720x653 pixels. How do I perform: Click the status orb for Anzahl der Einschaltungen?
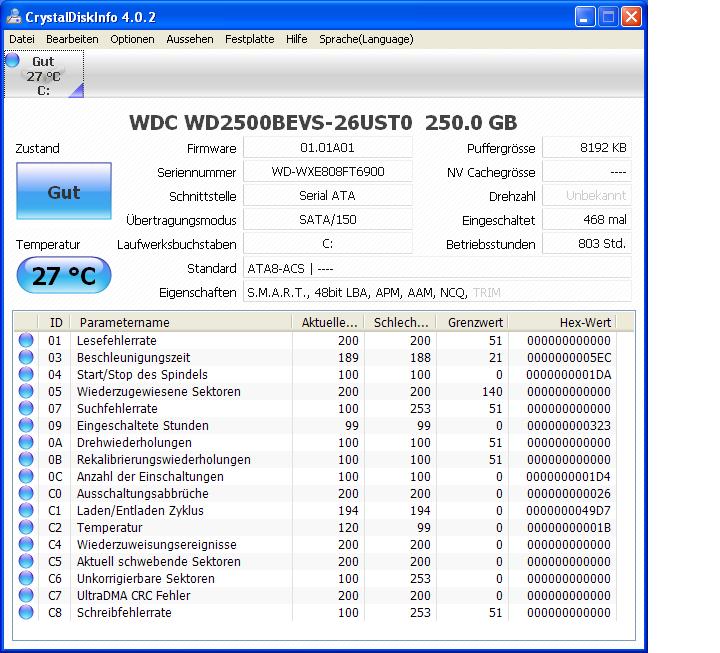tap(26, 476)
